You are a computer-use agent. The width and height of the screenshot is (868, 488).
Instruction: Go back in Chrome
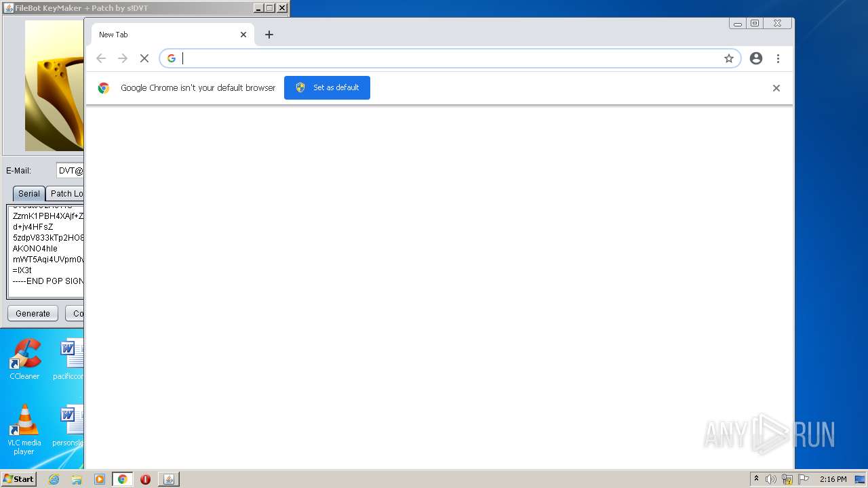coord(101,59)
